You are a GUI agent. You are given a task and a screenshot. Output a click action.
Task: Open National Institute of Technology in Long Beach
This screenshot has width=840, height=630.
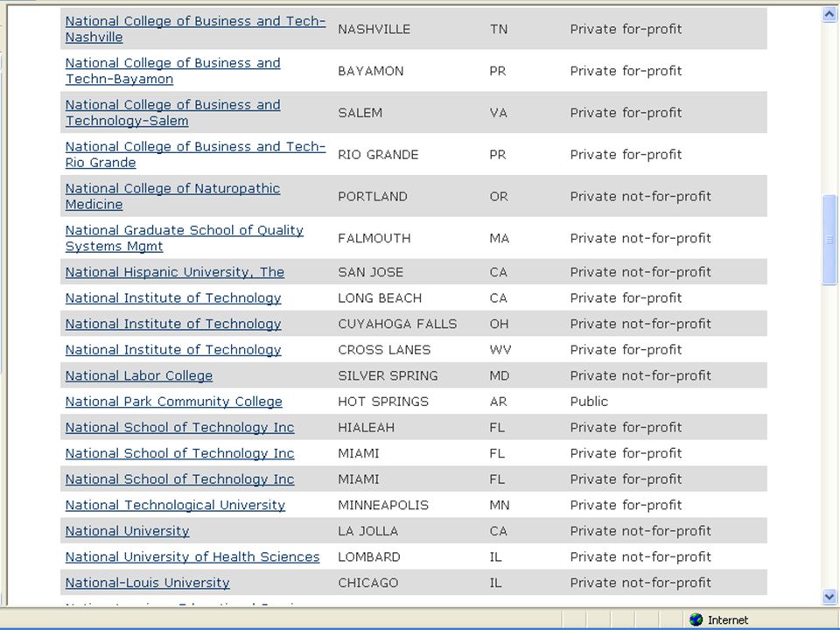(173, 297)
